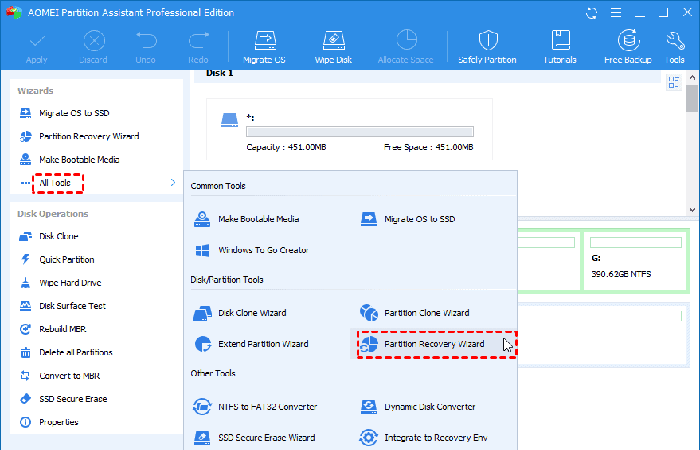Run Disk Surface Test from the sidebar
The width and height of the screenshot is (700, 450).
72,306
